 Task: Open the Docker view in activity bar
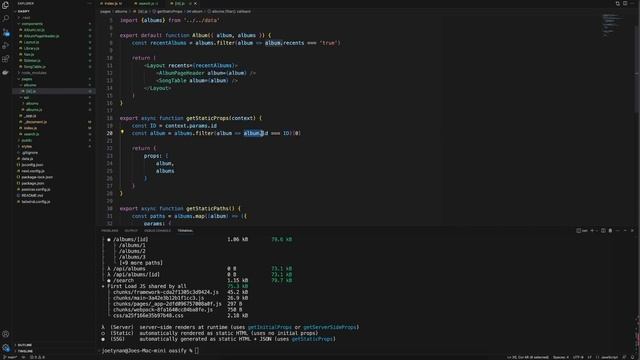click(x=6, y=73)
